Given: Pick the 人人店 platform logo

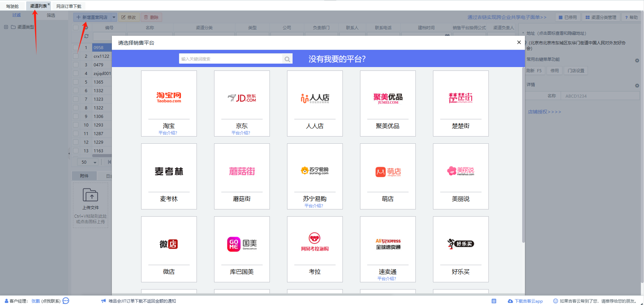Looking at the screenshot, I should tap(315, 98).
